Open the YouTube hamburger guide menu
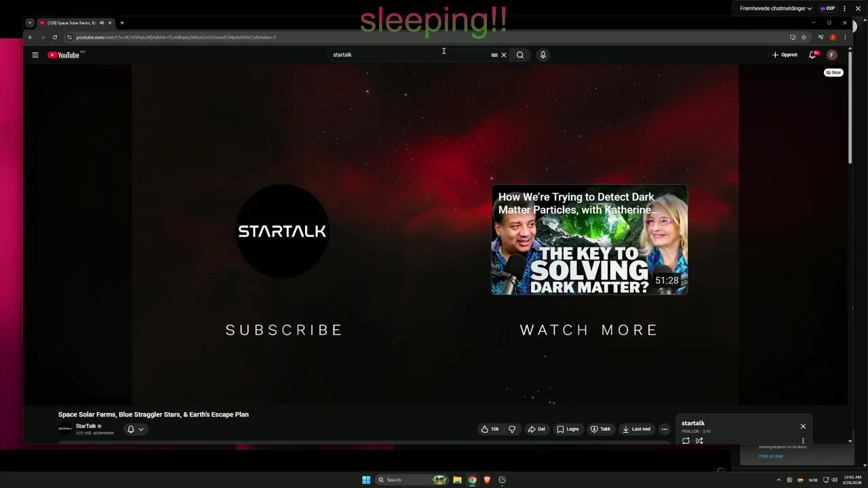This screenshot has width=868, height=488. (x=35, y=55)
